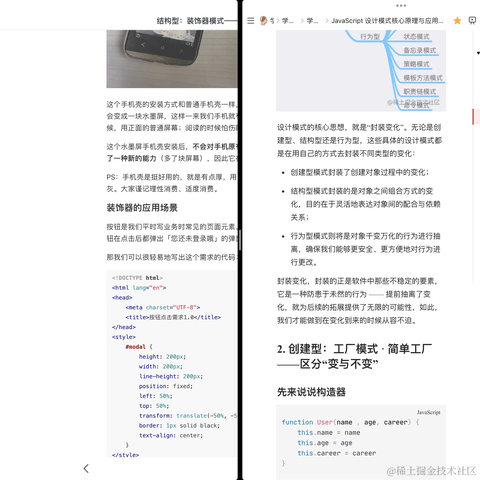Tap the split-view divider handle
The width and height of the screenshot is (480, 480).
tap(240, 240)
